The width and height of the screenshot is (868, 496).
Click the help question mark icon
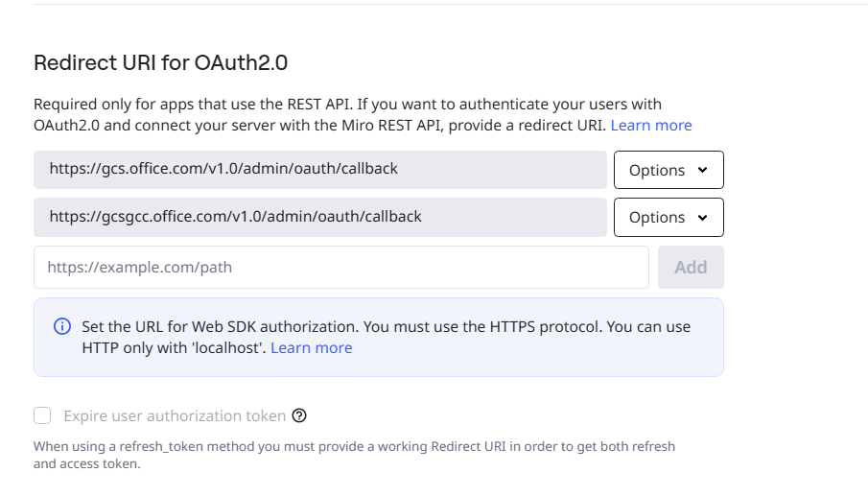[x=299, y=415]
